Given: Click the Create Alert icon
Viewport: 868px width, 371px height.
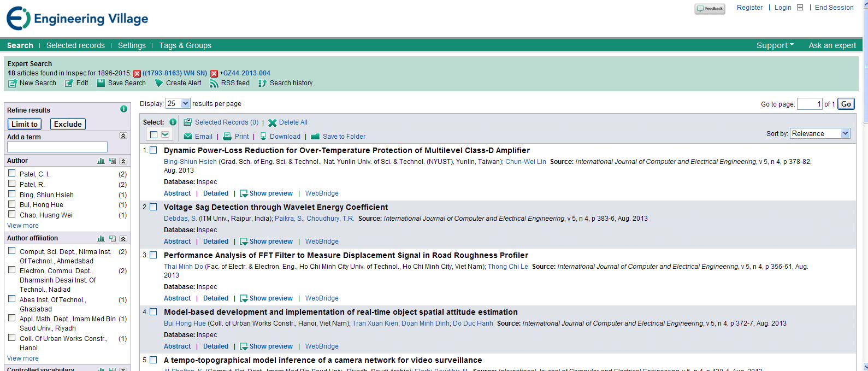Looking at the screenshot, I should [159, 83].
